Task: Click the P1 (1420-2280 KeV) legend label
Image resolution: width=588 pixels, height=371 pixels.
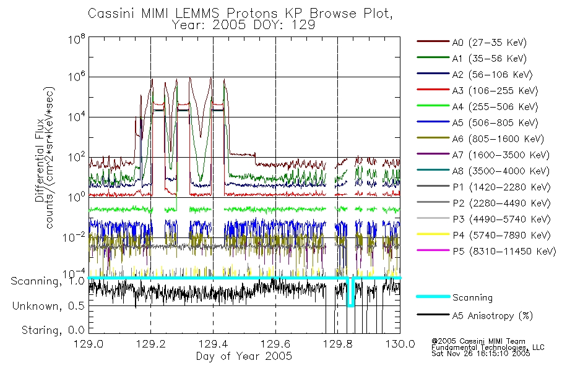Action: (x=501, y=187)
